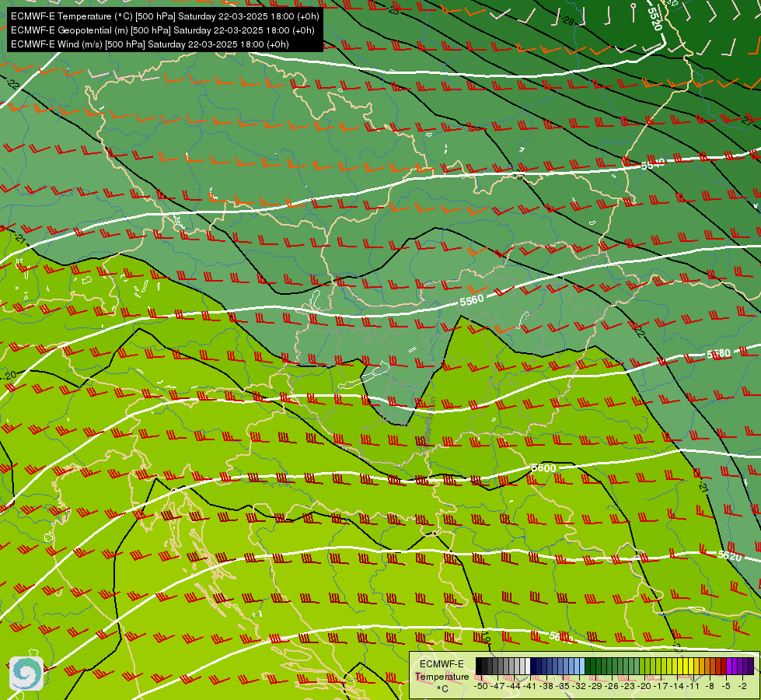Screen dimensions: 761x700
Task: Click the -2 legend tick label
Action: pos(742,686)
